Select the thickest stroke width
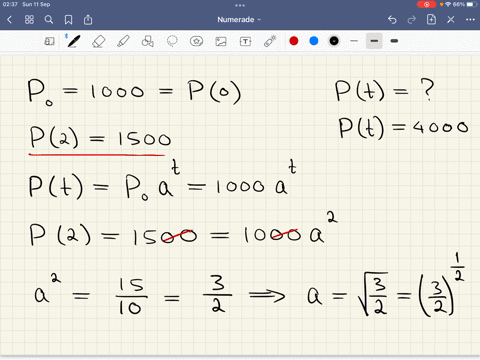Screen dimensions: 480x360 (x=394, y=41)
